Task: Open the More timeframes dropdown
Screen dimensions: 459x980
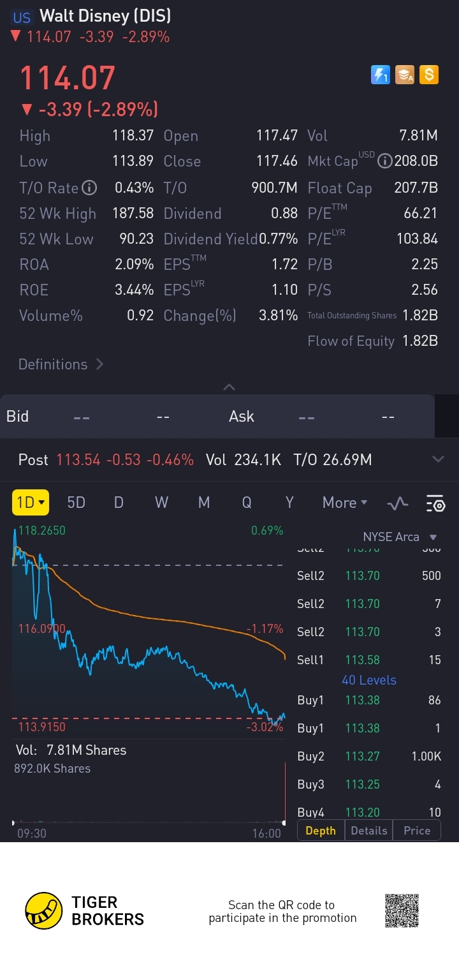Action: coord(345,503)
